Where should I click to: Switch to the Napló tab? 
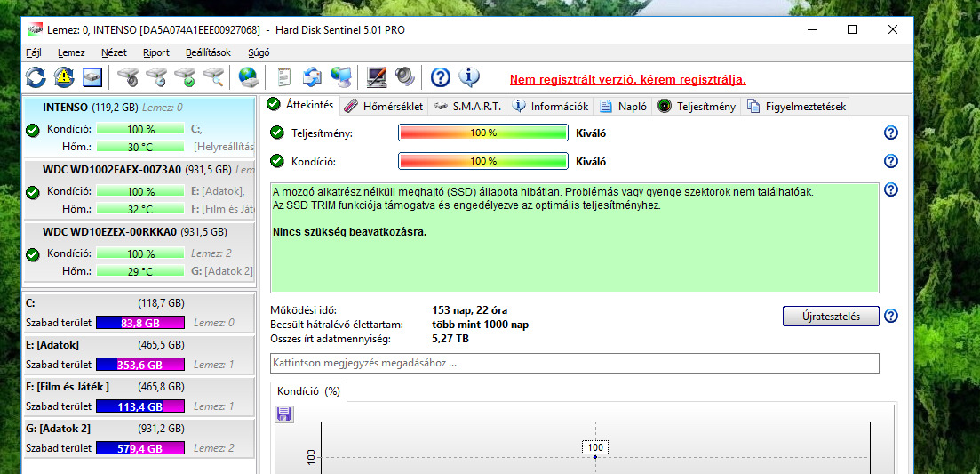point(623,107)
